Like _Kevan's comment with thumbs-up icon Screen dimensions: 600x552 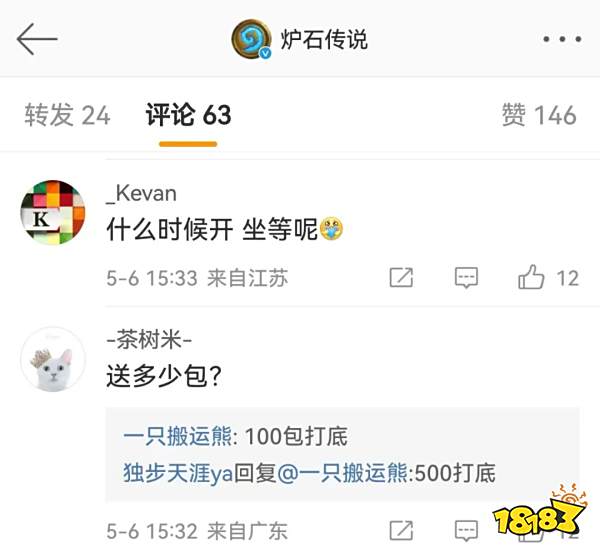[x=531, y=277]
